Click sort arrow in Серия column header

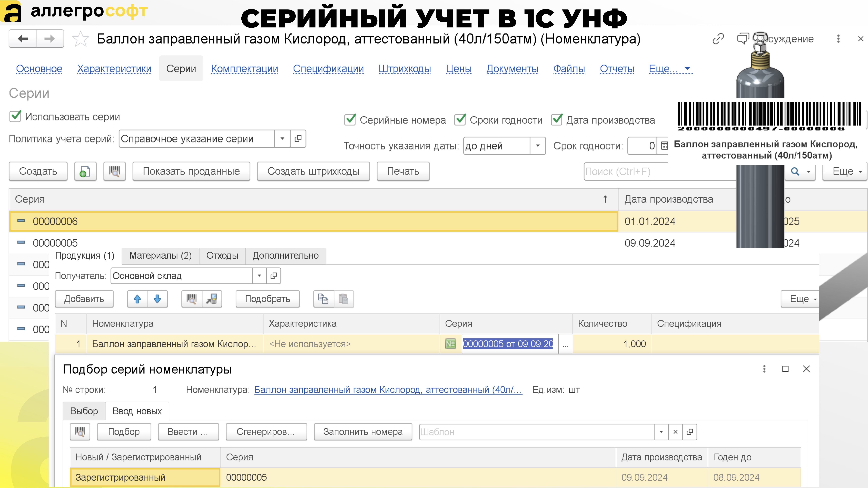pyautogui.click(x=605, y=199)
